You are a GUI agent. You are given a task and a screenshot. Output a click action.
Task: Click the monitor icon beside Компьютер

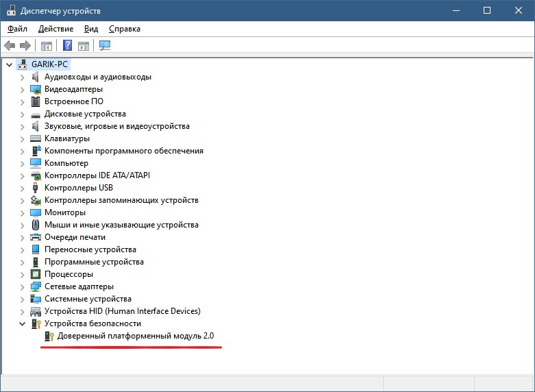(36, 163)
